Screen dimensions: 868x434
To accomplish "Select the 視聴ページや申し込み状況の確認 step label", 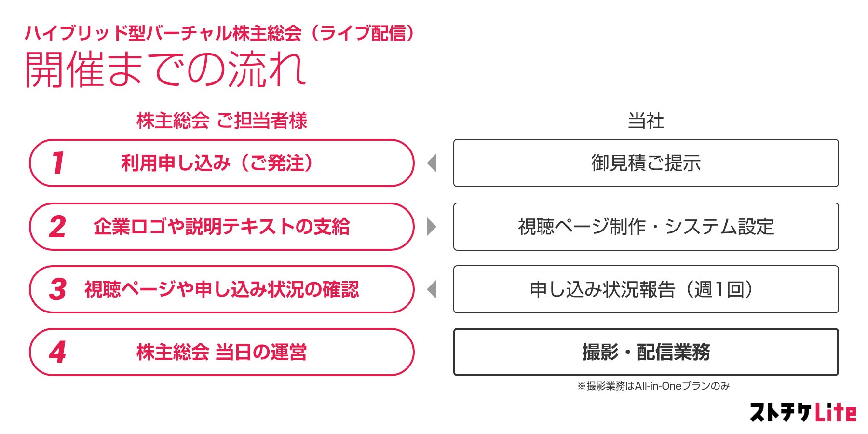I will (221, 289).
